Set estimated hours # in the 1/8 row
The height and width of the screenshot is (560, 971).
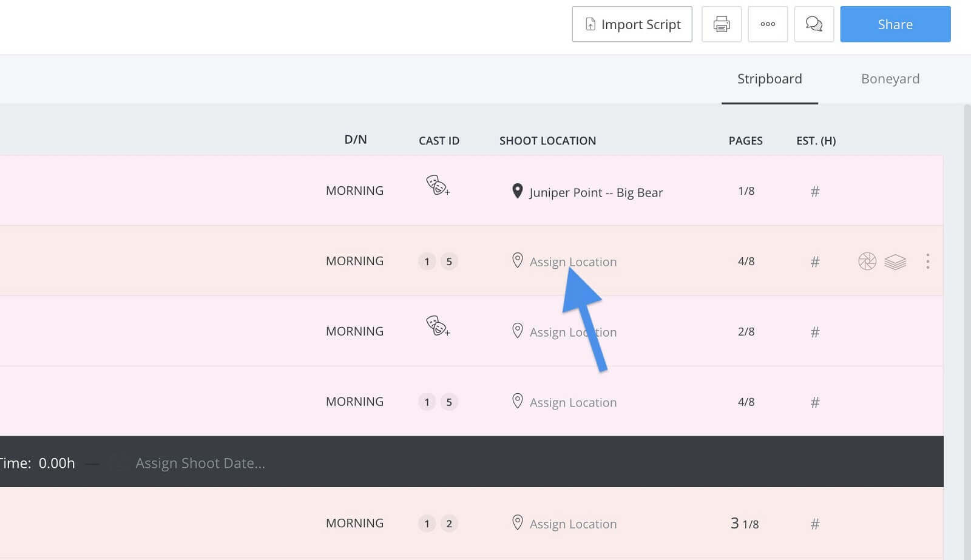click(x=815, y=192)
